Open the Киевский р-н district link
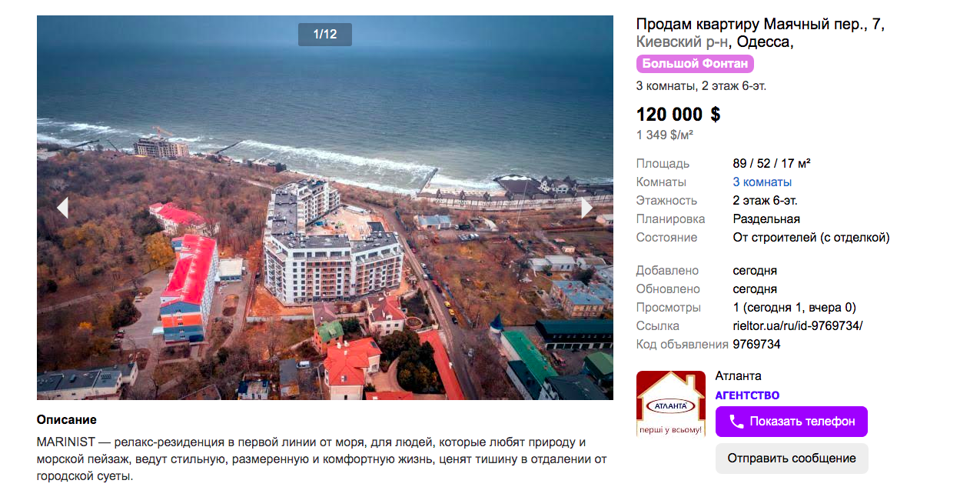This screenshot has height=497, width=980. pos(683,42)
